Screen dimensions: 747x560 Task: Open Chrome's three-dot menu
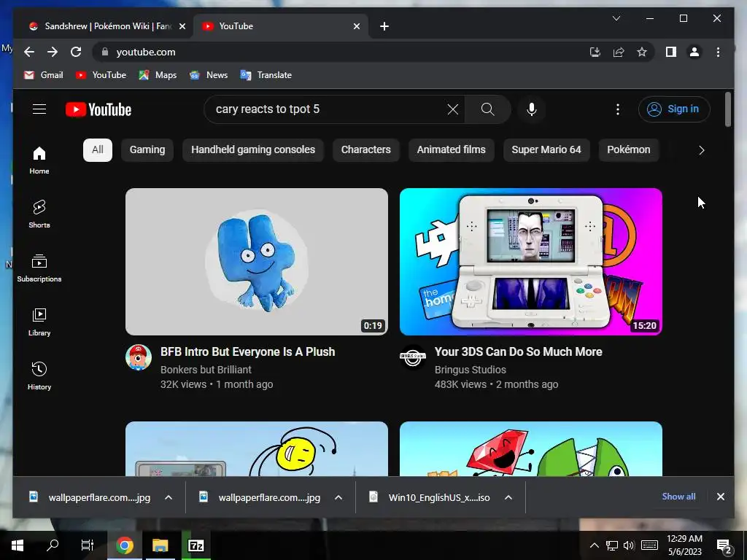tap(718, 52)
